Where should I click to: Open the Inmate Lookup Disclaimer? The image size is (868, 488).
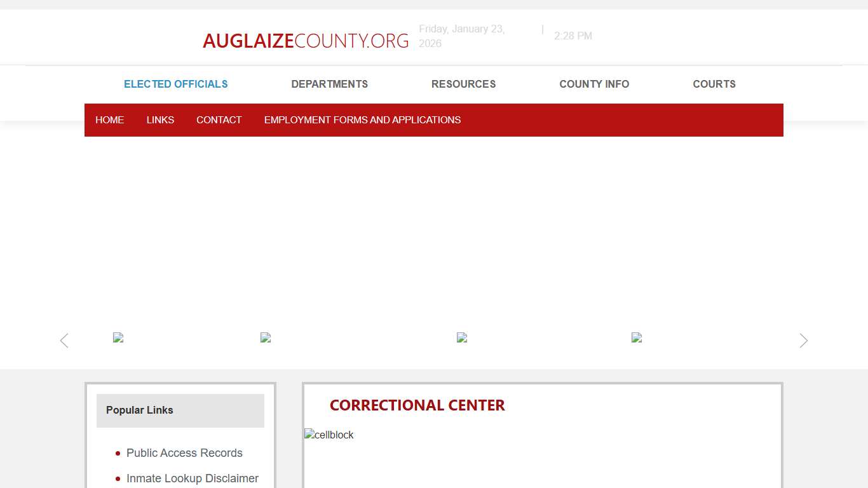[193, 478]
